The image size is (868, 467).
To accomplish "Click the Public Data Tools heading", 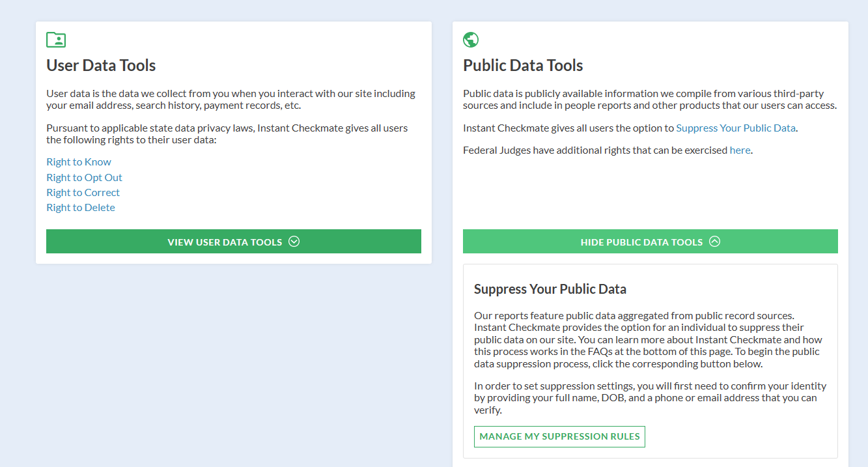I will [x=523, y=66].
